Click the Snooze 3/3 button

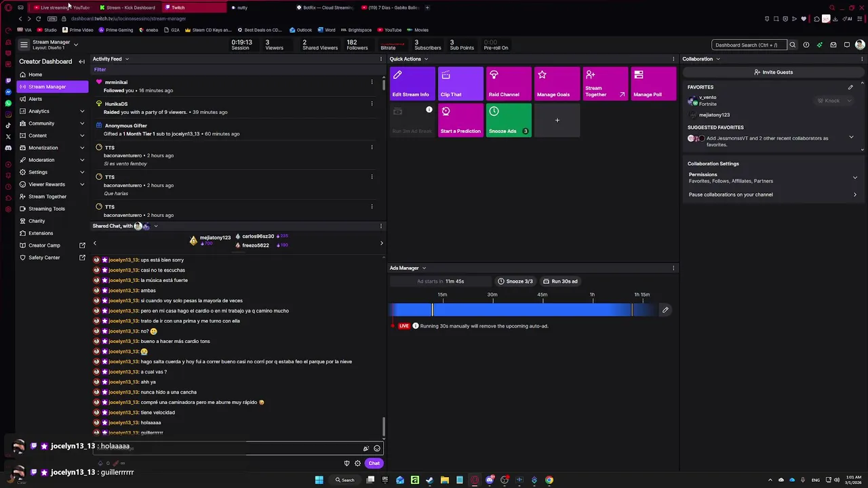tap(515, 281)
